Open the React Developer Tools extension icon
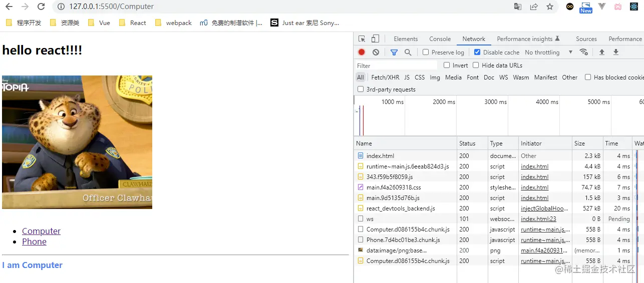Screen dimensions: 644x283 coord(634,6)
